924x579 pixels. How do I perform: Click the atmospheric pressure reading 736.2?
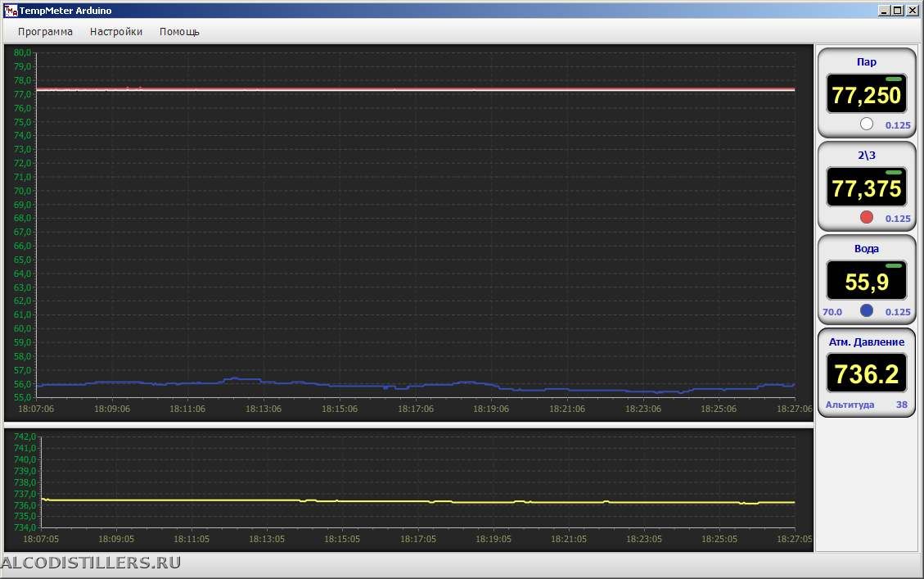866,373
